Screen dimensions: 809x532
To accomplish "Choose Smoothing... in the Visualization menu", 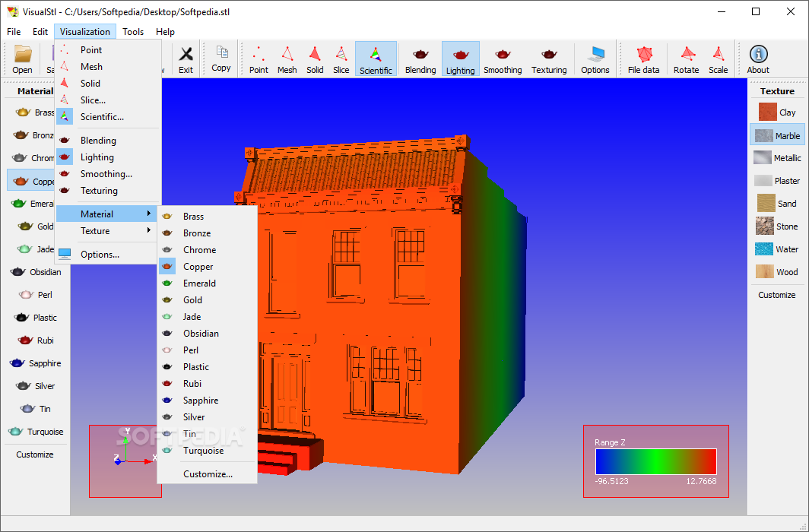I will 108,174.
